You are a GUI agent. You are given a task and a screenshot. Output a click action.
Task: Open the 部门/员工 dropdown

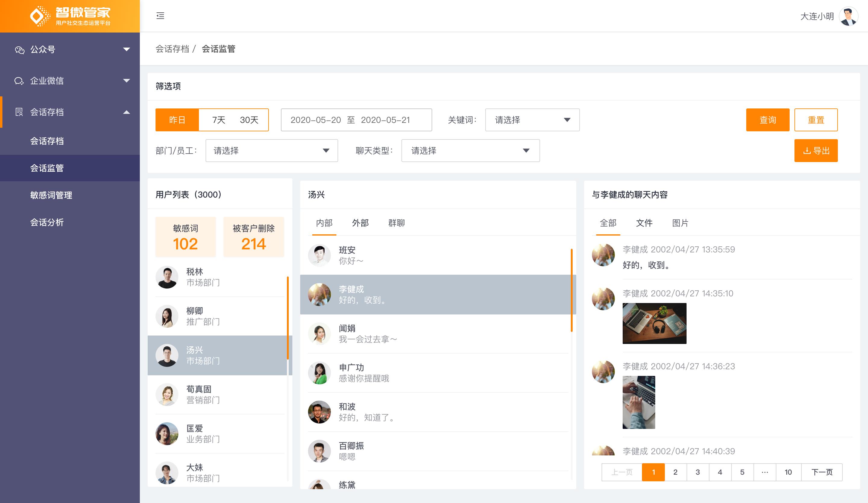coord(272,151)
